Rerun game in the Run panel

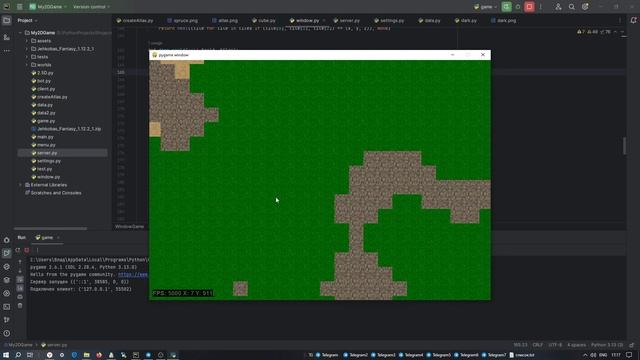pyautogui.click(x=18, y=250)
